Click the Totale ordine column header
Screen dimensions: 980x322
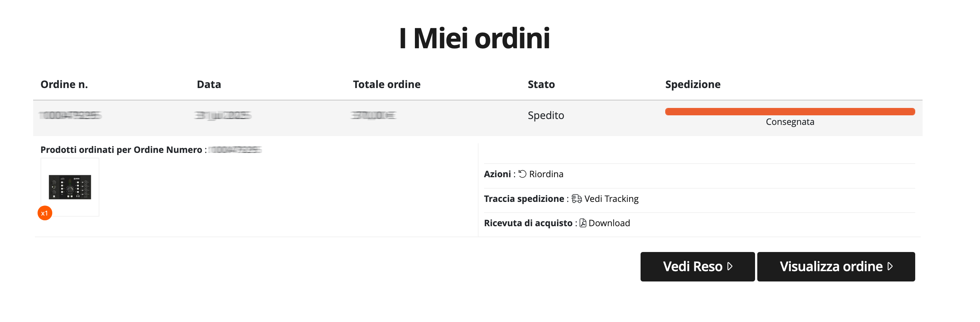click(x=387, y=84)
